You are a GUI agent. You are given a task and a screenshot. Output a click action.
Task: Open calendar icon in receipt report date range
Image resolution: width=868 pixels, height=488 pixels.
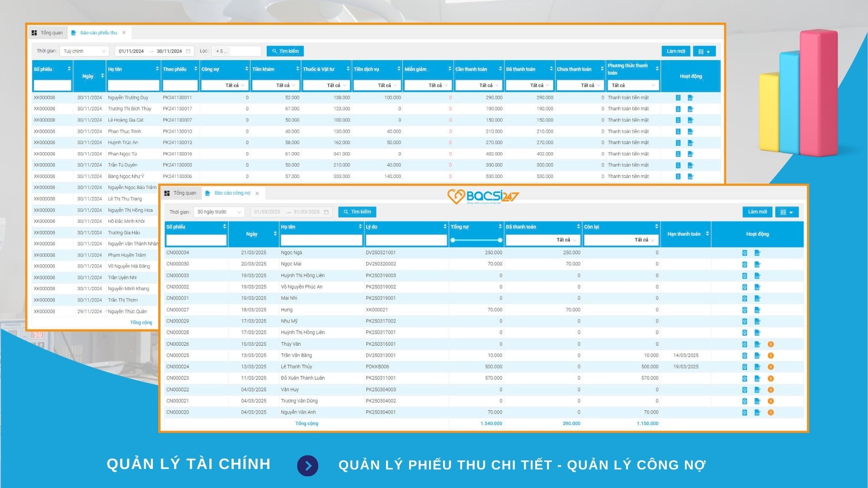tap(189, 51)
